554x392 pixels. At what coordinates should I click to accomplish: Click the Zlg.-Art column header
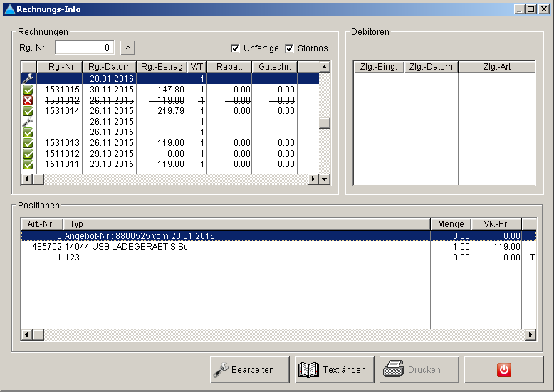[x=497, y=67]
